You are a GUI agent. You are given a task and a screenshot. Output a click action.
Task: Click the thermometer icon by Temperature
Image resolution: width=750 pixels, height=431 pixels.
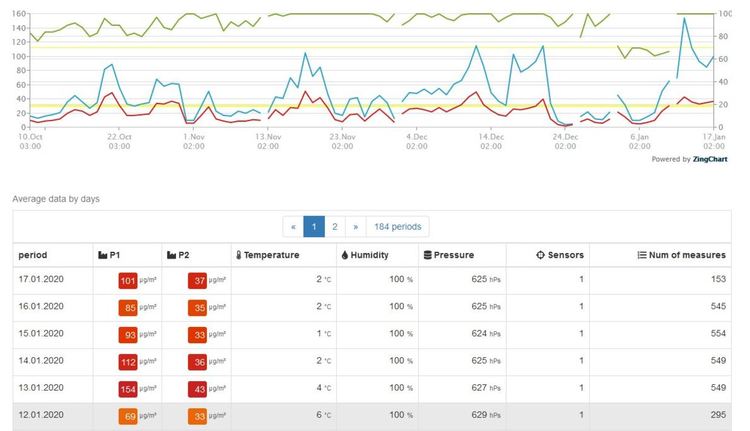click(239, 255)
